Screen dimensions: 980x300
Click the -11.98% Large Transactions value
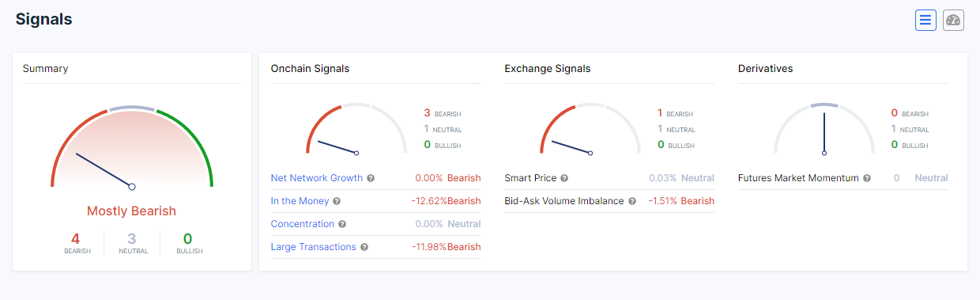[429, 247]
